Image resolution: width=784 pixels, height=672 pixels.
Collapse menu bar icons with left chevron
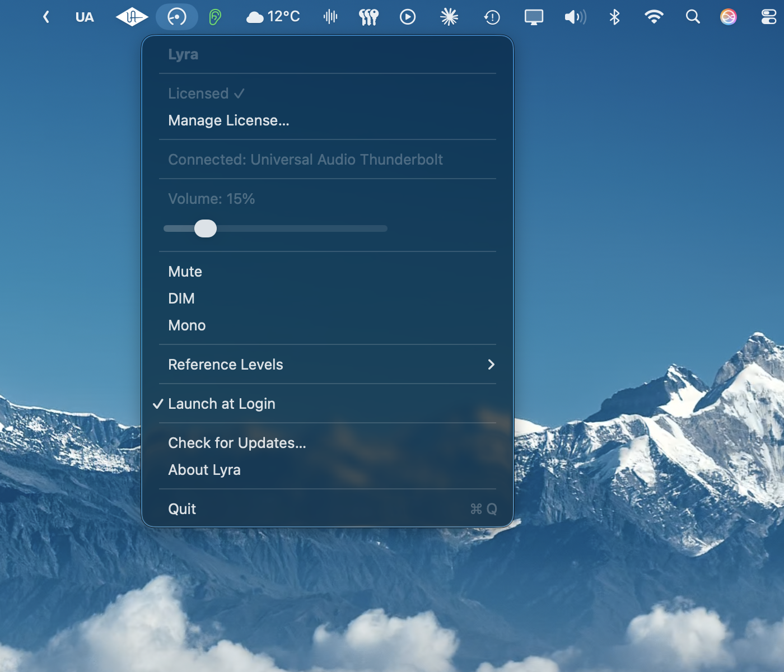[x=46, y=17]
